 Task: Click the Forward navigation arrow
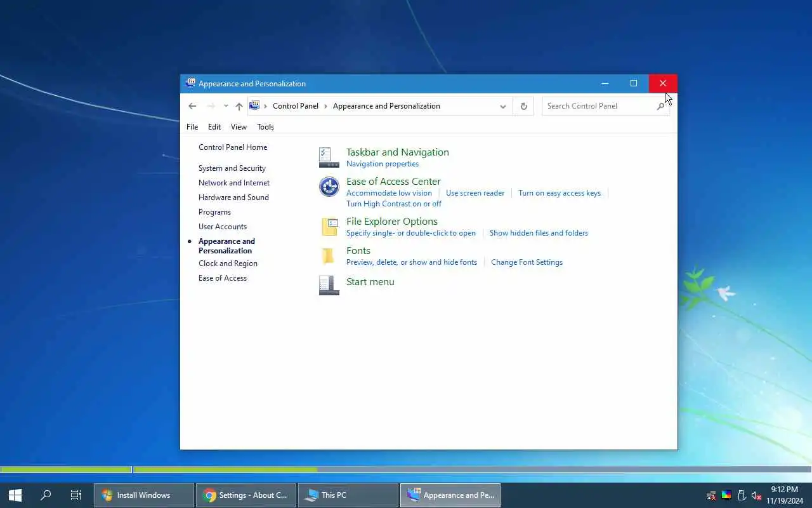[x=211, y=106]
